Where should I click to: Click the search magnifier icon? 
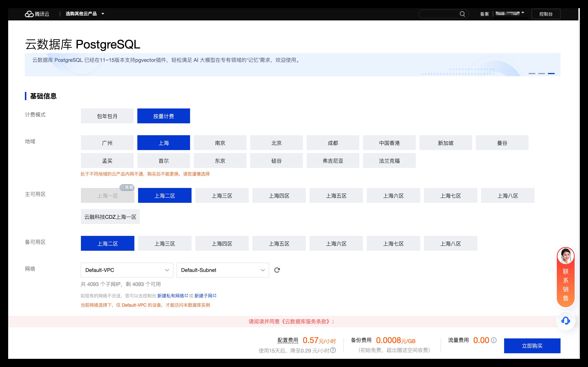[x=462, y=14]
